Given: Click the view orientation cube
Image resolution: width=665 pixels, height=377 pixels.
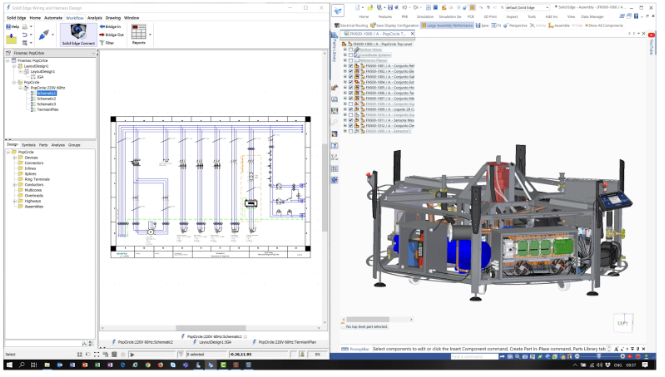Looking at the screenshot, I should (623, 322).
